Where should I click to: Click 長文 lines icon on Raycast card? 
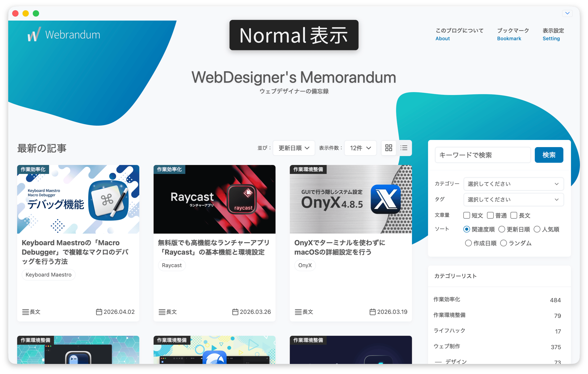(x=162, y=312)
